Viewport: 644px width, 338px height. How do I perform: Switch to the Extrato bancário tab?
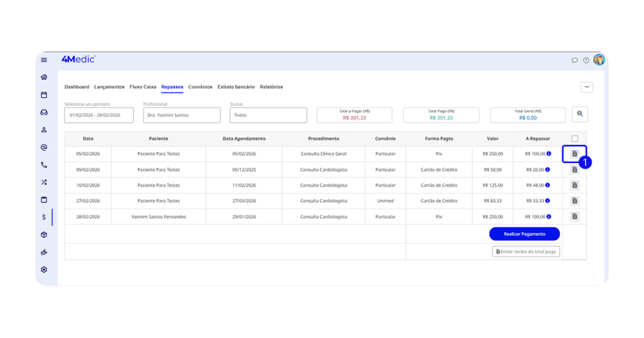pyautogui.click(x=236, y=87)
